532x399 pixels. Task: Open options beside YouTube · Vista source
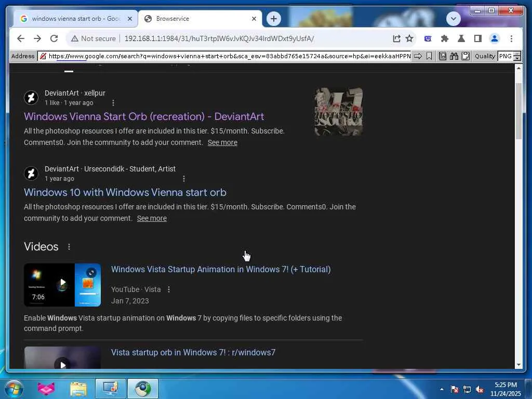(169, 289)
